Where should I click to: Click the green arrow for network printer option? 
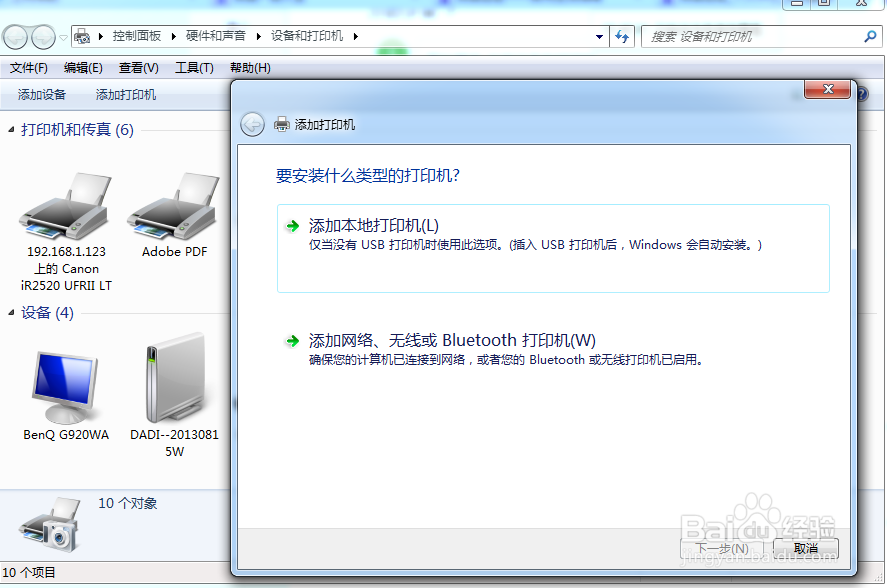pos(292,341)
